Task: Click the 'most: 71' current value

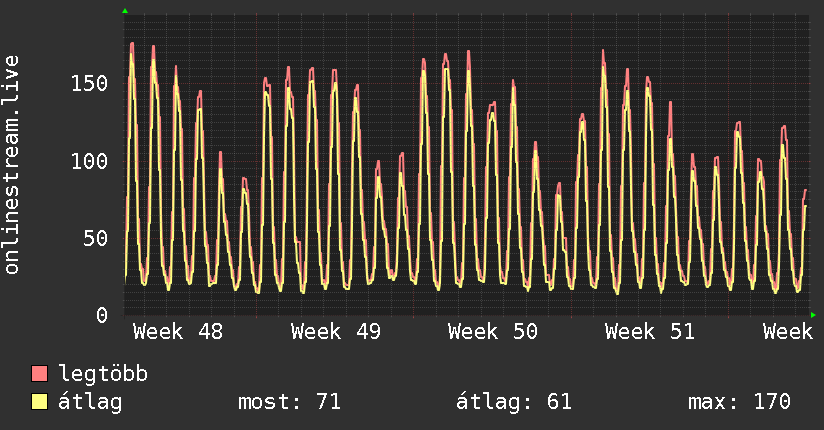Action: point(289,403)
